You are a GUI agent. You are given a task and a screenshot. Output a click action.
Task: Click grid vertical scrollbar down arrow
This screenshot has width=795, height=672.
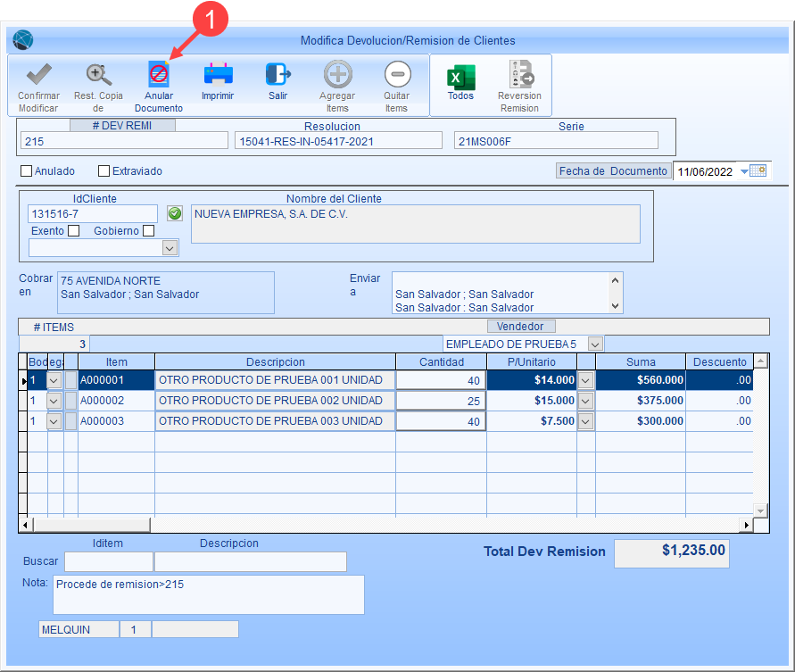pos(760,510)
